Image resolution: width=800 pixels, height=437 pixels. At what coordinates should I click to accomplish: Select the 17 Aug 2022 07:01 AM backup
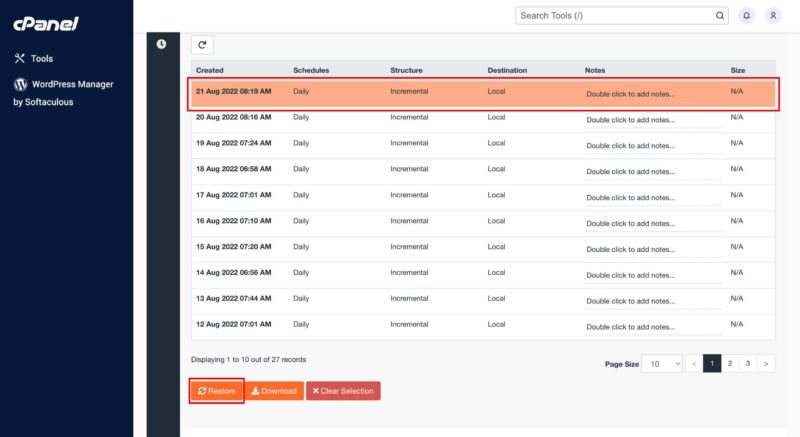[483, 197]
